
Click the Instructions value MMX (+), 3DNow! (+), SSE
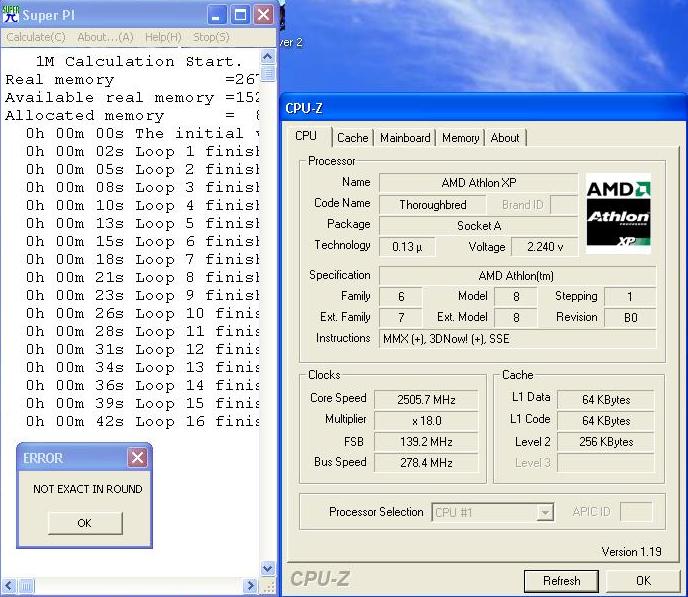point(518,339)
